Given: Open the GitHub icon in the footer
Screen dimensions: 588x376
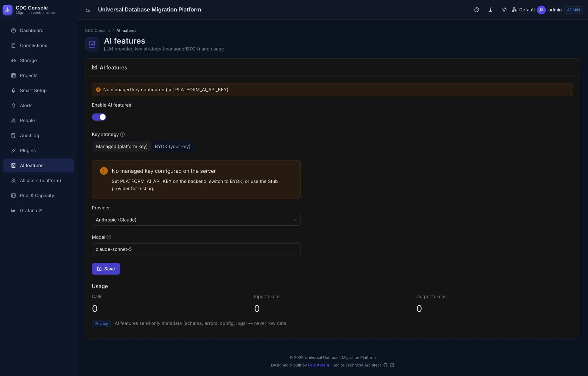Looking at the screenshot, I should pos(385,365).
